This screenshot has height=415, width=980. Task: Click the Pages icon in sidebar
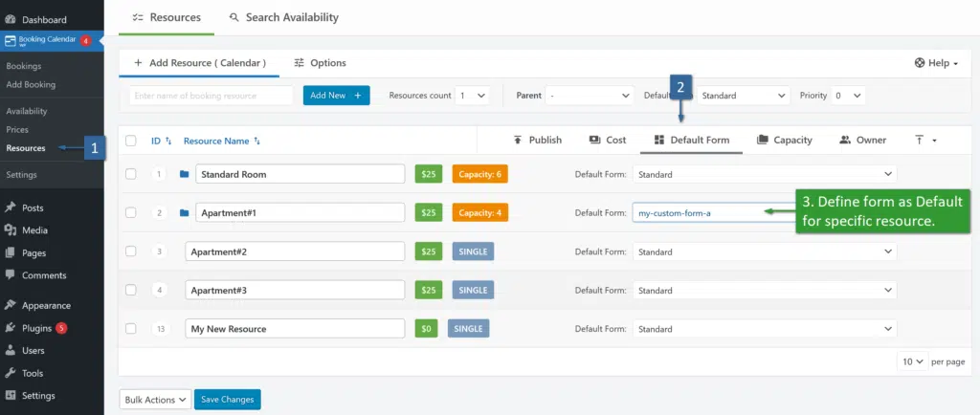tap(10, 252)
